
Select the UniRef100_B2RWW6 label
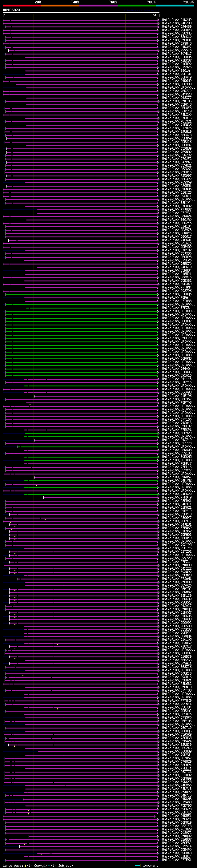point(177,372)
